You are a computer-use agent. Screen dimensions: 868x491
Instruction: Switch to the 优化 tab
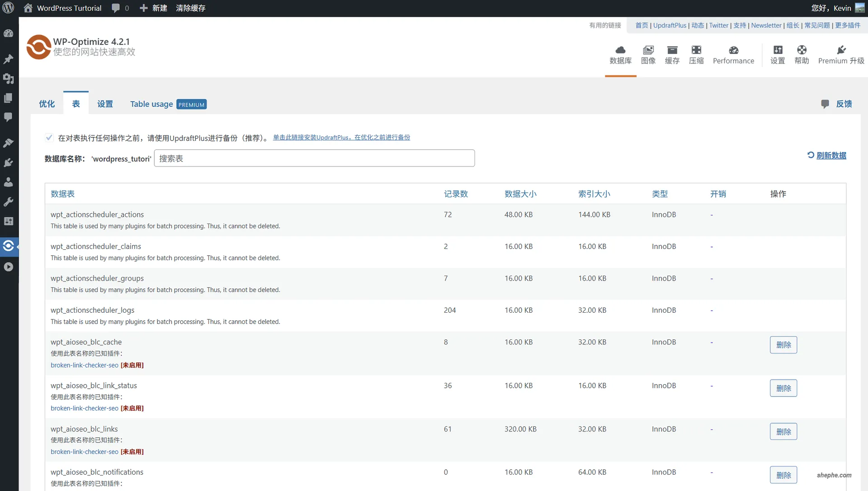coord(47,104)
